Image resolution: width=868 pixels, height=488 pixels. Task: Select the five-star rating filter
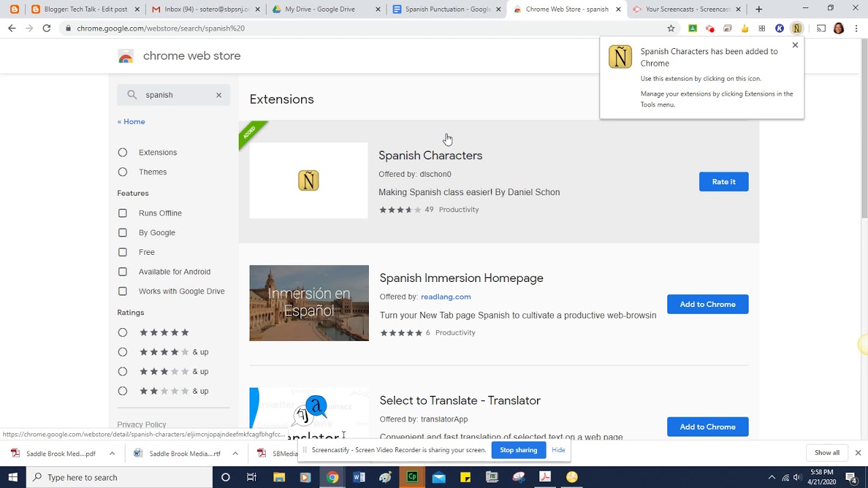tap(123, 333)
